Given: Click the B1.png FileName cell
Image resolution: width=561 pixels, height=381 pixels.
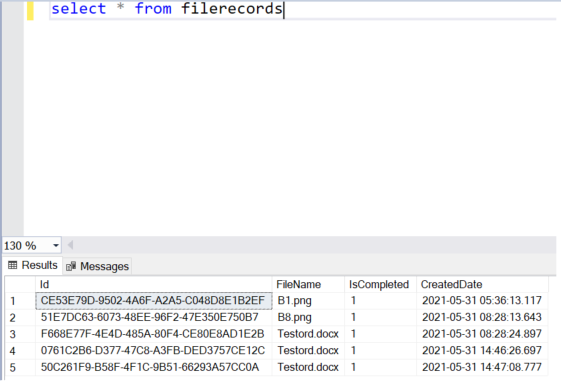Looking at the screenshot, I should 308,301.
